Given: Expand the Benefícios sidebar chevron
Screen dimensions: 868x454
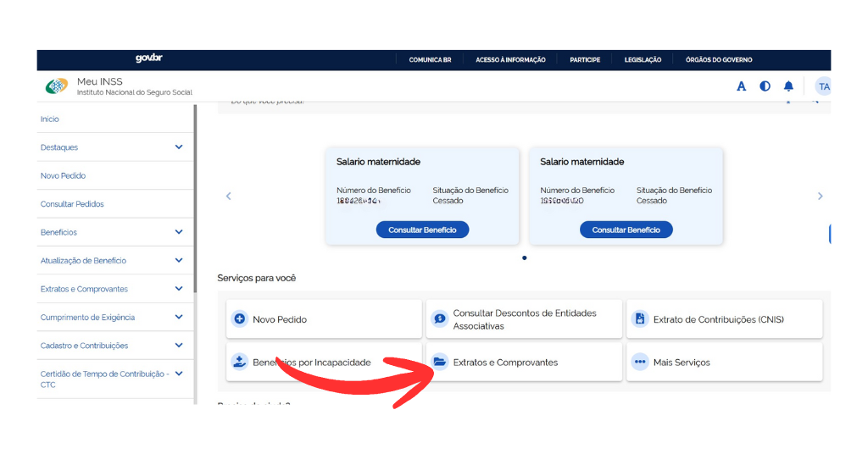Looking at the screenshot, I should (x=178, y=232).
